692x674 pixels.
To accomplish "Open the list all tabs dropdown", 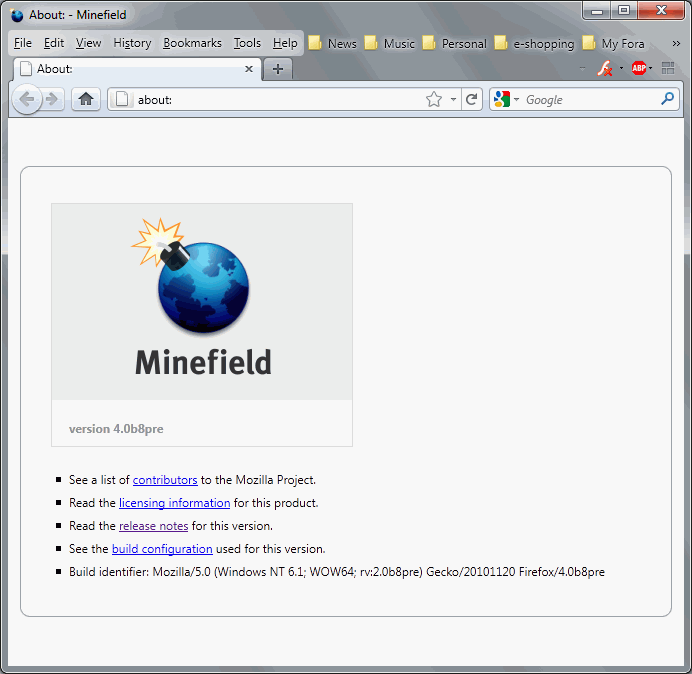I will click(x=583, y=68).
